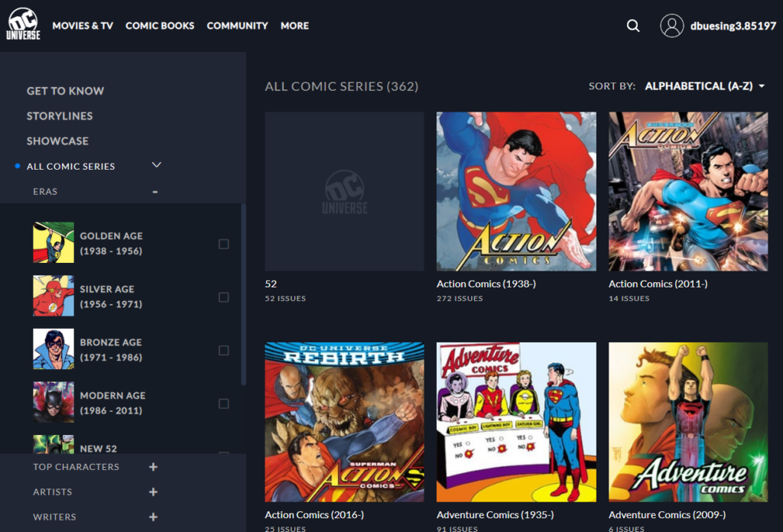Screen dimensions: 783x532
Task: Click the DC Universe logo
Action: pos(23,24)
